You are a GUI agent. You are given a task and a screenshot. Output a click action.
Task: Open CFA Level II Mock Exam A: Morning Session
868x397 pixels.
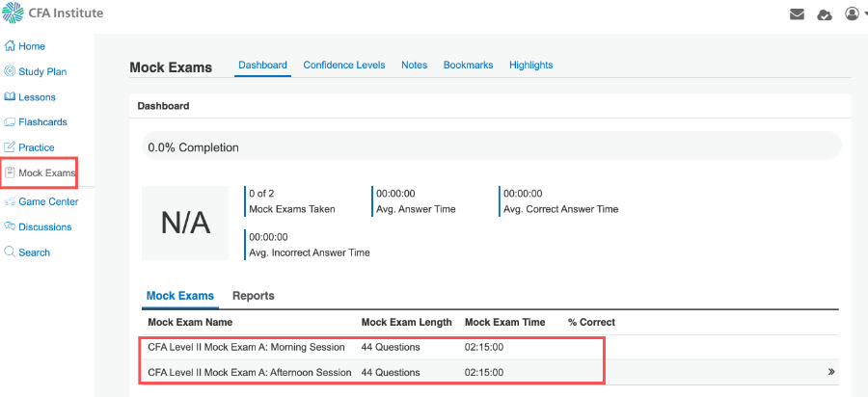tap(246, 347)
